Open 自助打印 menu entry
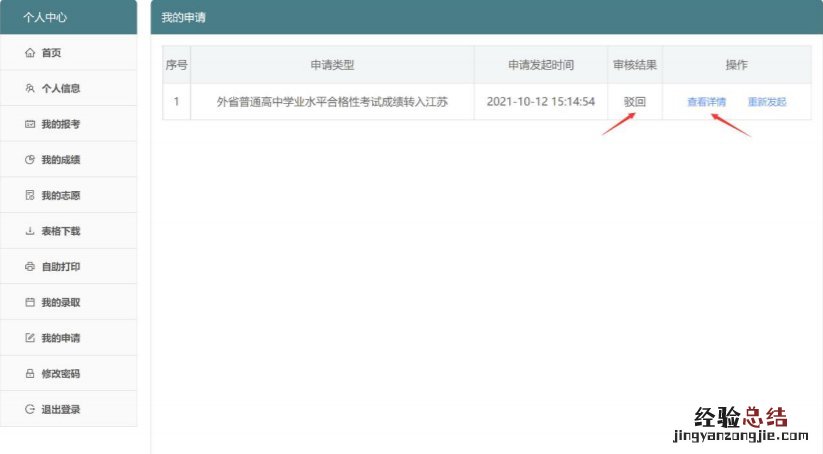The height and width of the screenshot is (454, 823). pos(68,267)
